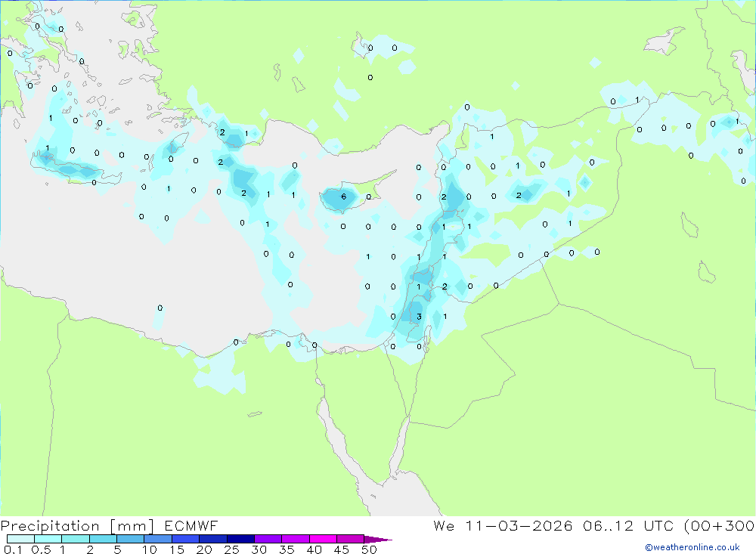756x554 pixels.
Task: Click the "ECMWF" model label
Action: click(191, 525)
